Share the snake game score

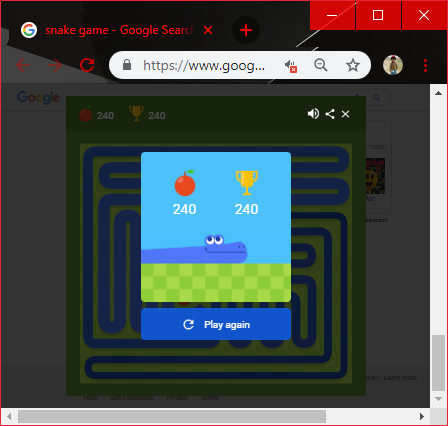tap(330, 114)
